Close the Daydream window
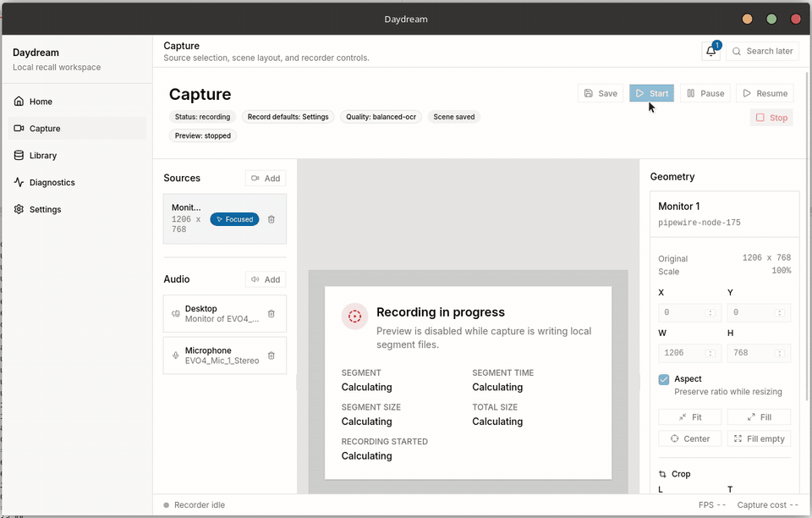This screenshot has height=518, width=812. (795, 19)
